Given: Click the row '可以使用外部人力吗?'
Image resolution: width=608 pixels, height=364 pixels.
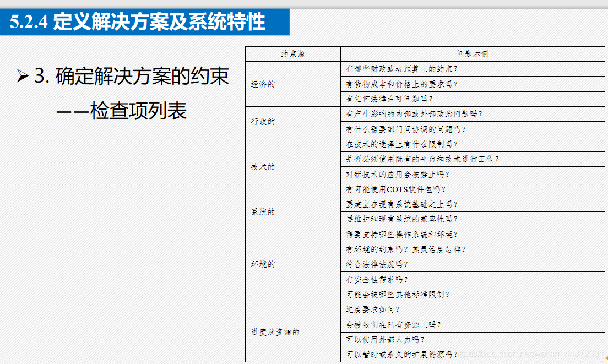Looking at the screenshot, I should click(473, 340).
